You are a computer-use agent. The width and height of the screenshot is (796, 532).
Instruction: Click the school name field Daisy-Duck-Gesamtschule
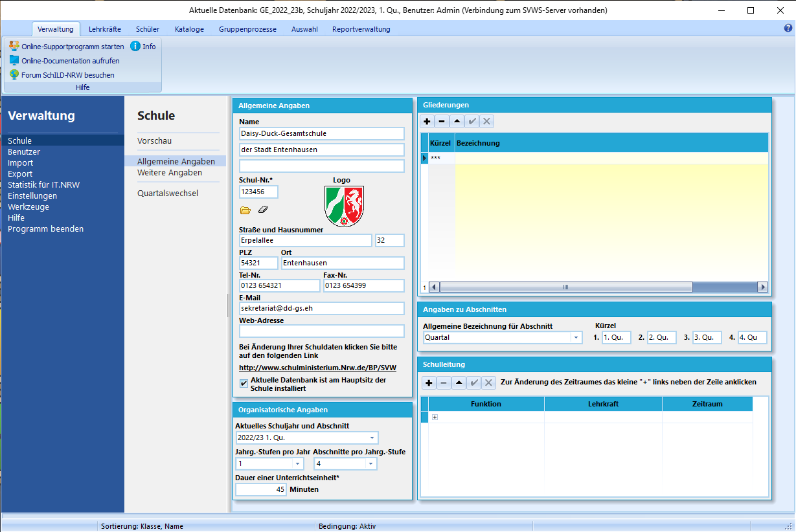point(322,133)
